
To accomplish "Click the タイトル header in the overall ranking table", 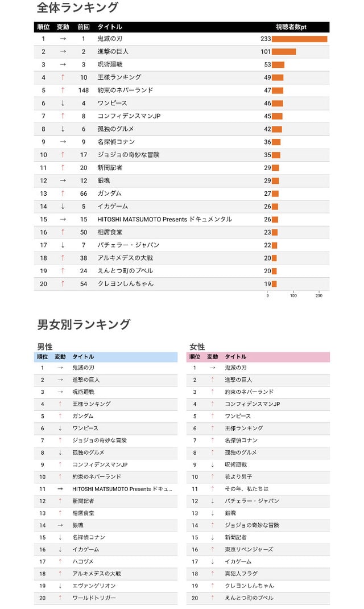I will pyautogui.click(x=110, y=27).
